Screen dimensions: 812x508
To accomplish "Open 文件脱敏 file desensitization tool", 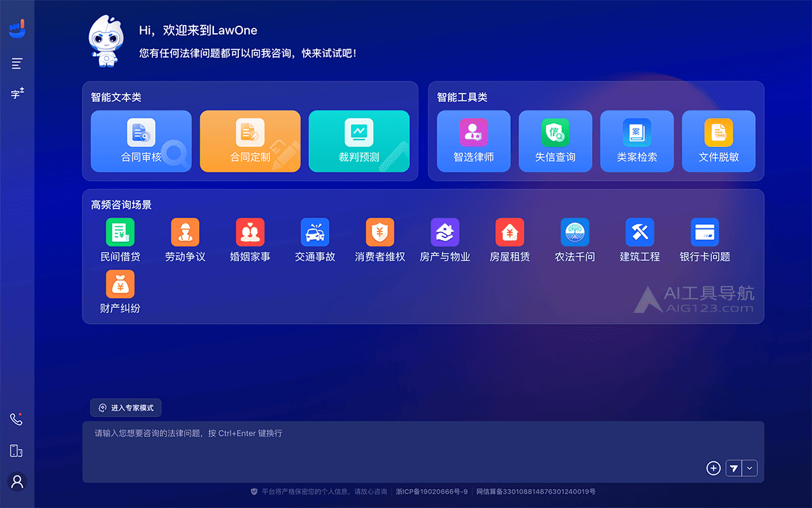I will (x=719, y=141).
